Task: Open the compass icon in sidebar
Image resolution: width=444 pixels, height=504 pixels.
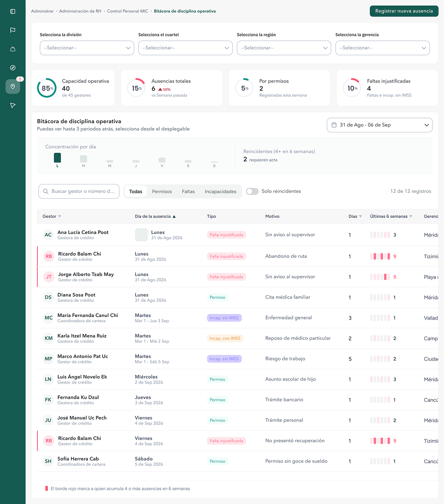Action: click(x=13, y=68)
